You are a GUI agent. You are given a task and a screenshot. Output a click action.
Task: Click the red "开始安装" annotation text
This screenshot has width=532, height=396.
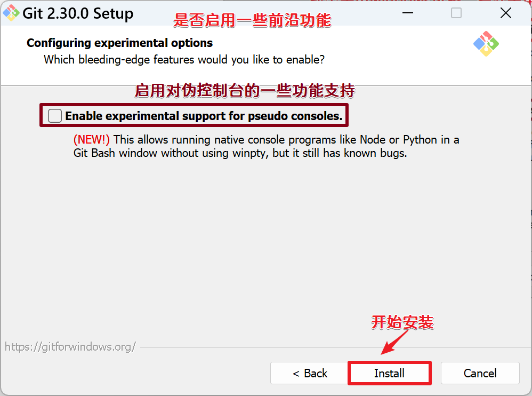(402, 322)
